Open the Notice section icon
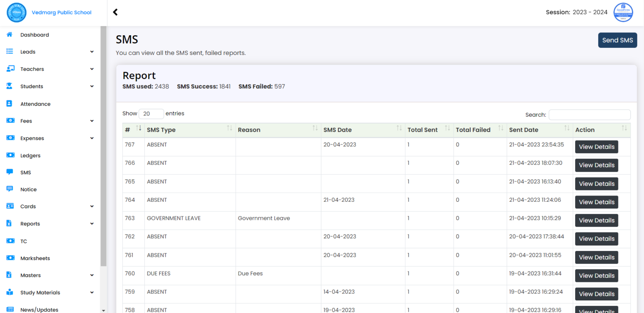Image resolution: width=644 pixels, height=313 pixels. pos(10,189)
